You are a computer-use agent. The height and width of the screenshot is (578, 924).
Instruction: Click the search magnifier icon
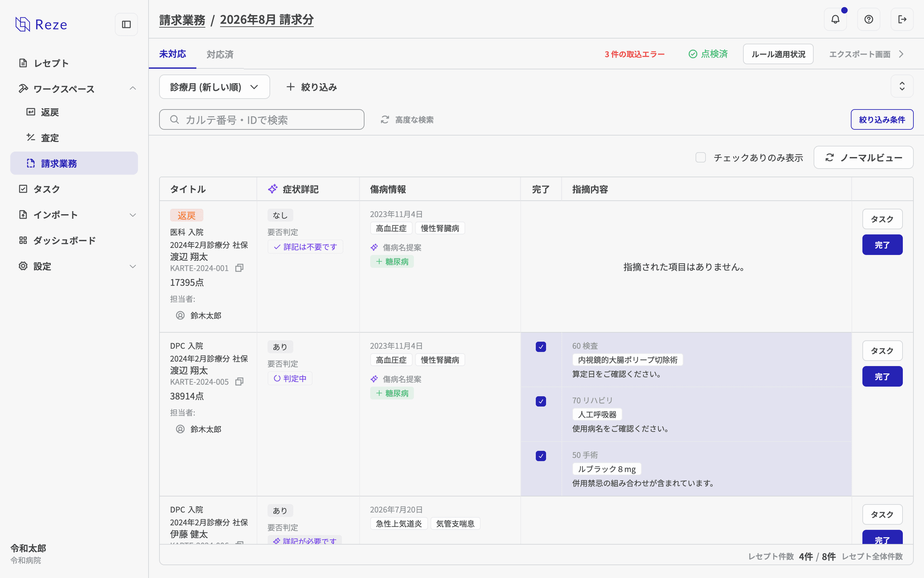coord(175,120)
